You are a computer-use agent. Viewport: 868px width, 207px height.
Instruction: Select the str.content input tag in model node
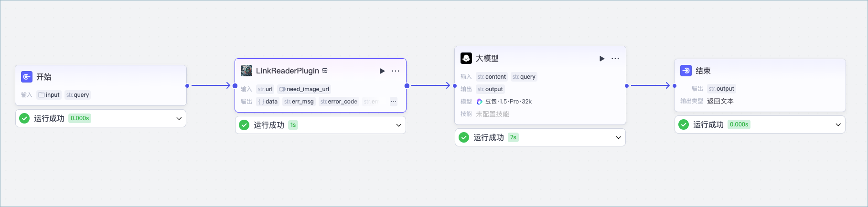[x=492, y=77]
